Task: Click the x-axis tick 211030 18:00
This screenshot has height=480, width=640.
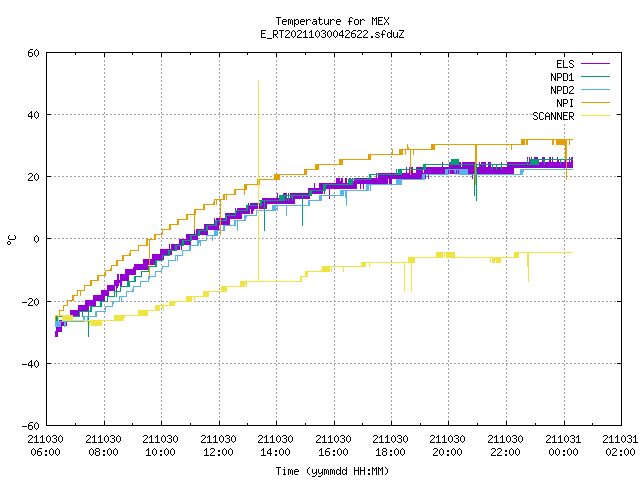Action: pos(391,446)
